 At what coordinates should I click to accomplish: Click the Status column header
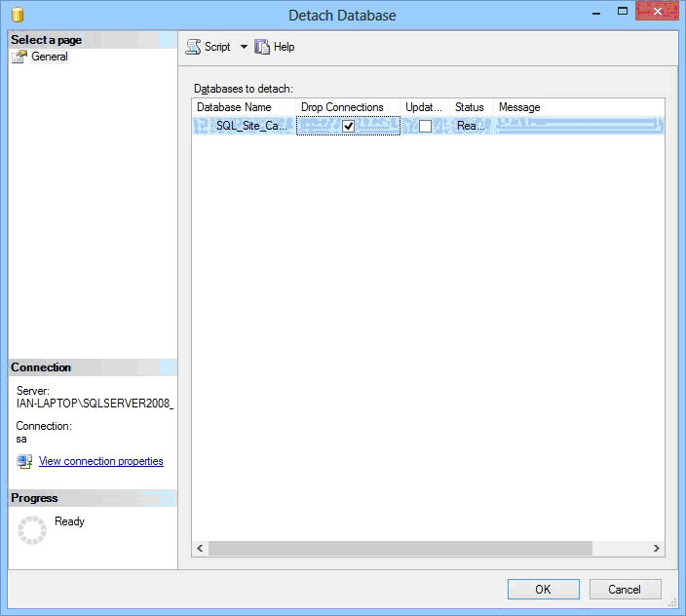click(x=470, y=107)
